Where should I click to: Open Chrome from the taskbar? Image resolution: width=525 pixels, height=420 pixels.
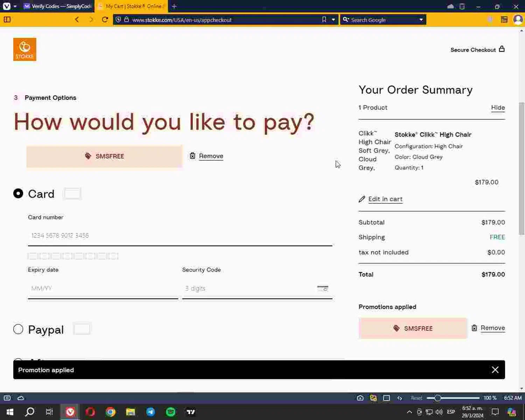[x=111, y=412]
